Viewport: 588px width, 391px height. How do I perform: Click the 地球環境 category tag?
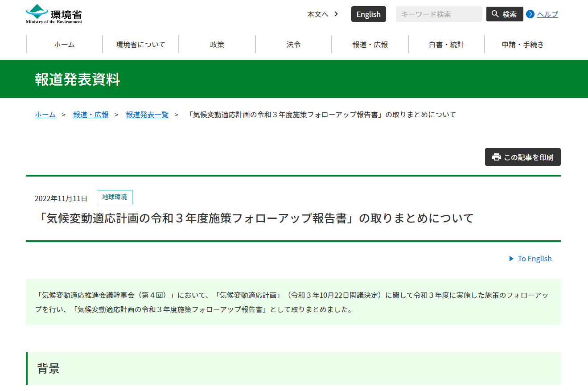[x=115, y=197]
